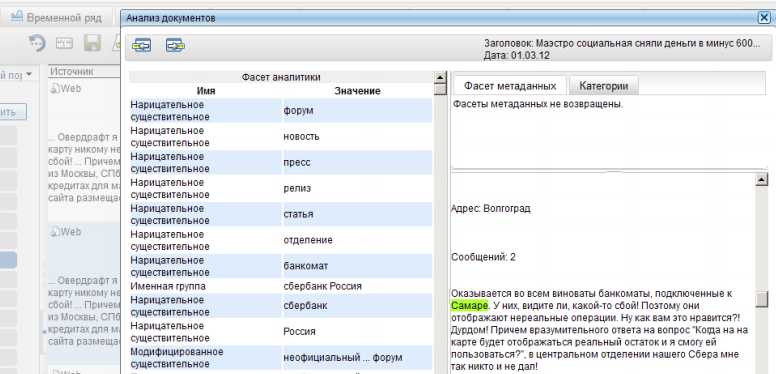Click the 'Сообщений: 2' line
Screen dimensions: 776x374
[x=483, y=257]
